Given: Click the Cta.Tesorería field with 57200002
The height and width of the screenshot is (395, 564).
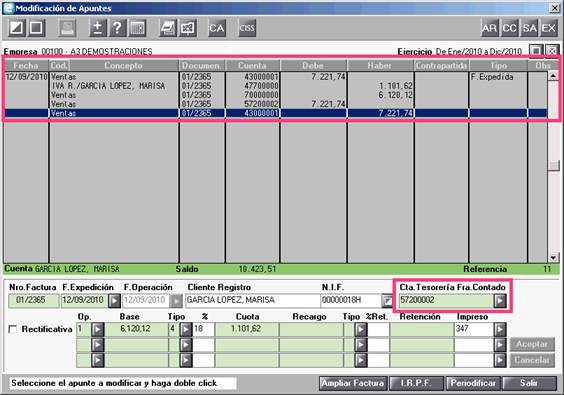Looking at the screenshot, I should pos(446,300).
